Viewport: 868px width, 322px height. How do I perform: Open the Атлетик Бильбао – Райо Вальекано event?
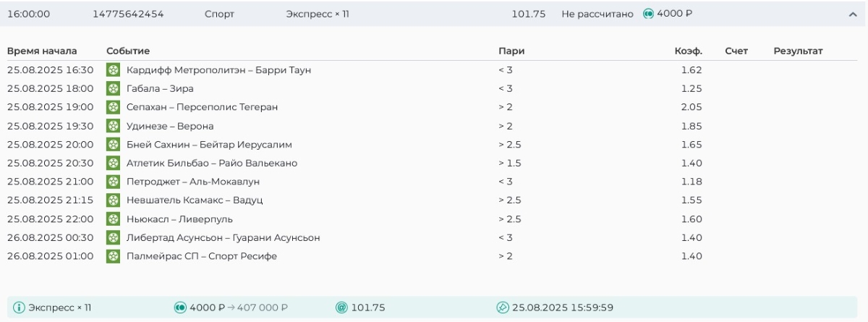click(211, 163)
